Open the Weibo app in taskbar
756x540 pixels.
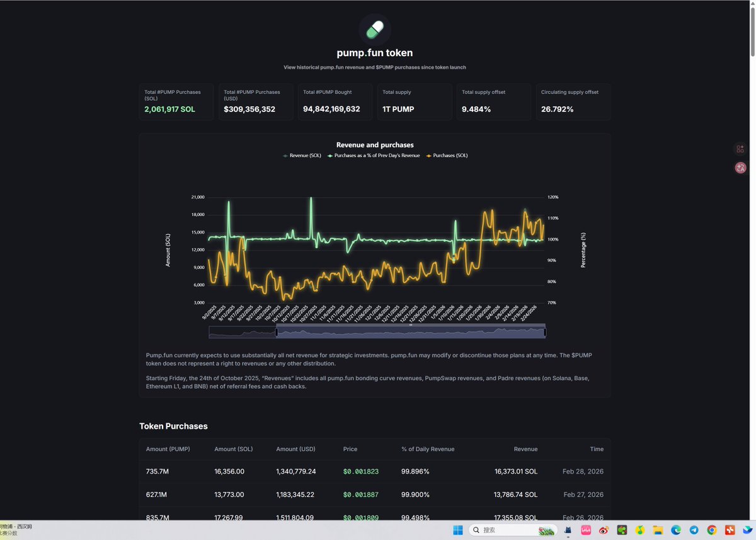(x=604, y=531)
